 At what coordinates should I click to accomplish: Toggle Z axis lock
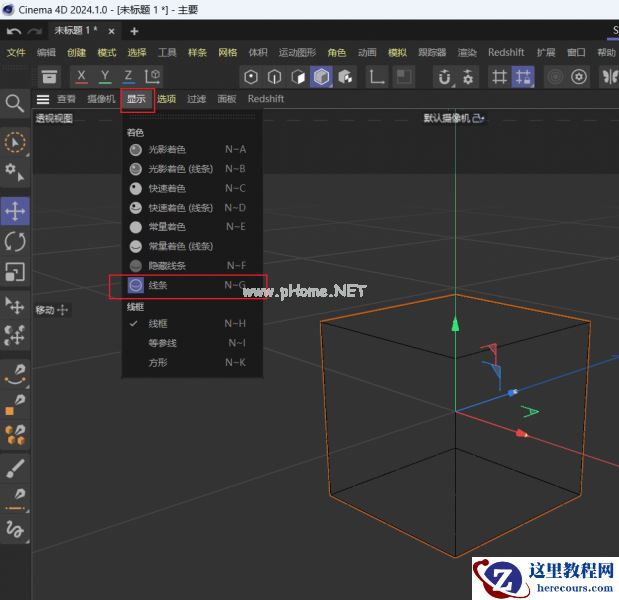point(127,76)
